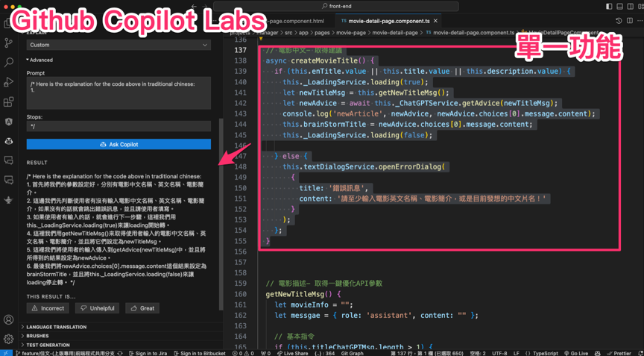Click Prettier in status bar
Image resolution: width=644 pixels, height=356 pixels.
click(619, 353)
